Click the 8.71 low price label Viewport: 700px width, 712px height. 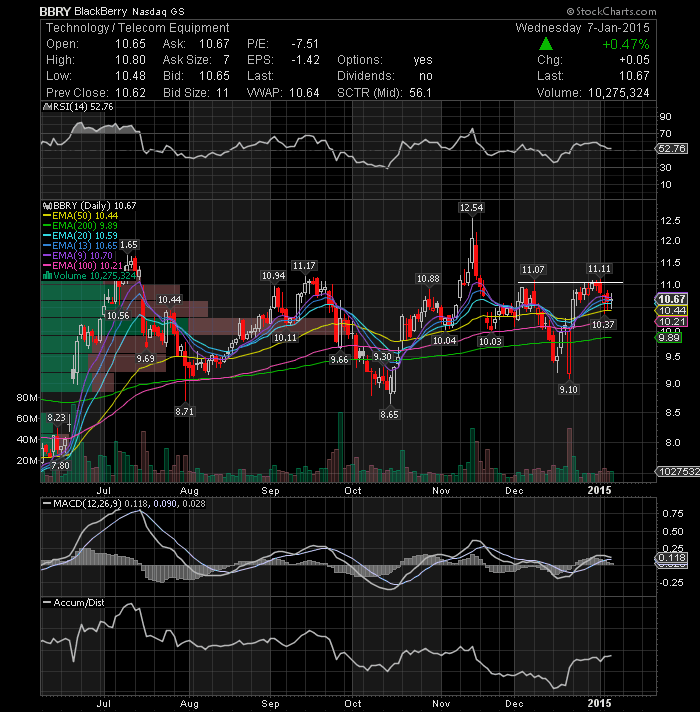tap(184, 412)
